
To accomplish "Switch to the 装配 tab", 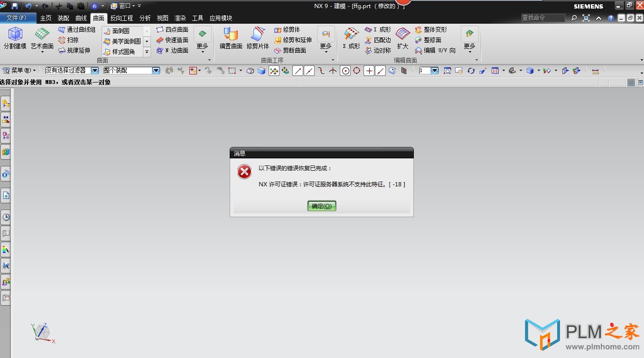I will [64, 18].
